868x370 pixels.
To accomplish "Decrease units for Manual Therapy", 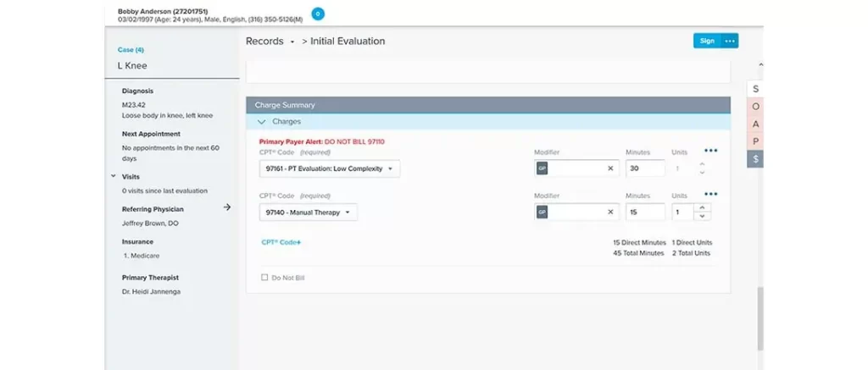I will (x=702, y=216).
